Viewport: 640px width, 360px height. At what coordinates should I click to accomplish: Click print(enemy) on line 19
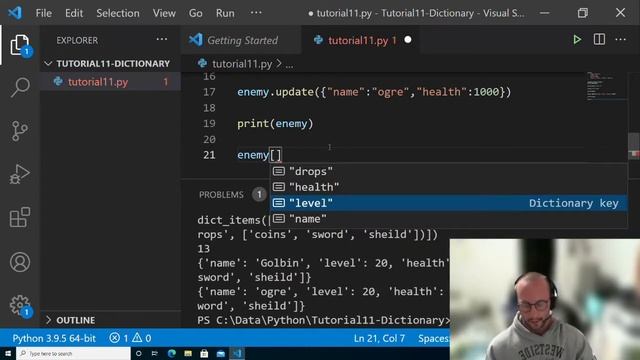275,124
